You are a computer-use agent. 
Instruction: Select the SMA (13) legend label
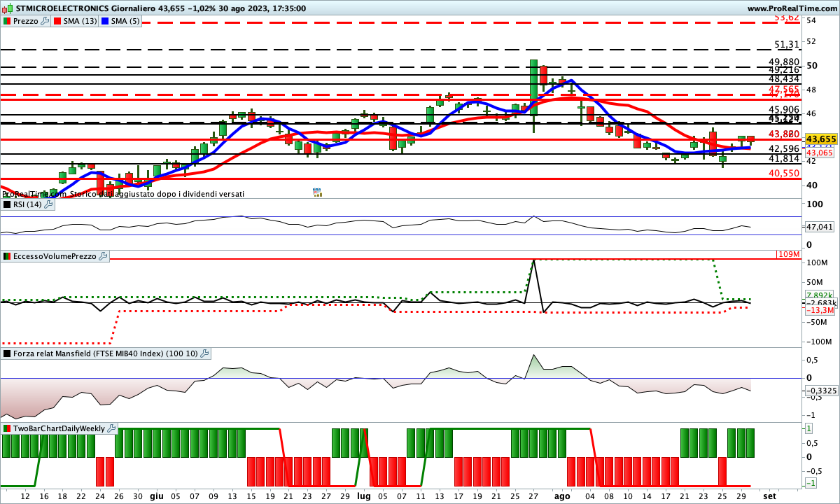[x=80, y=21]
